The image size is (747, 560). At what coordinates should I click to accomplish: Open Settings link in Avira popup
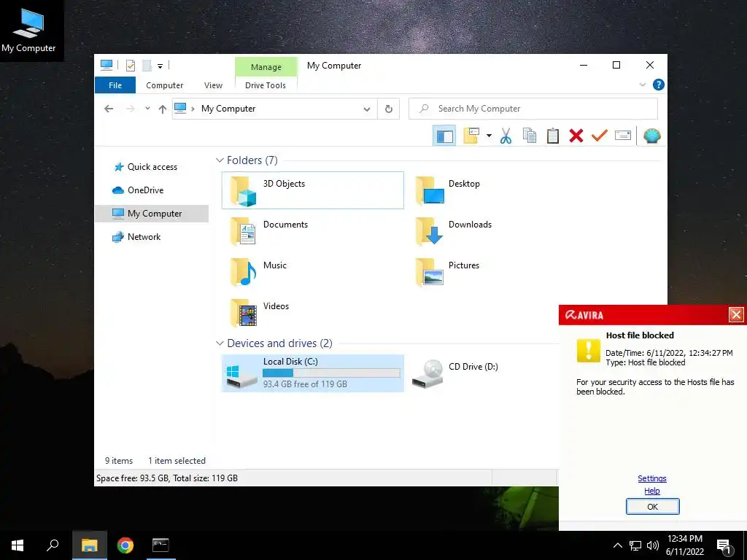651,478
